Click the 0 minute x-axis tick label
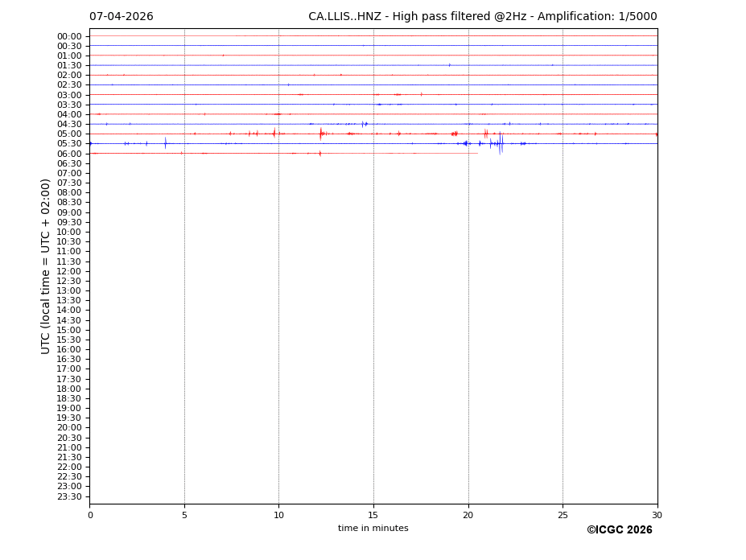746x560 pixels. click(x=90, y=516)
